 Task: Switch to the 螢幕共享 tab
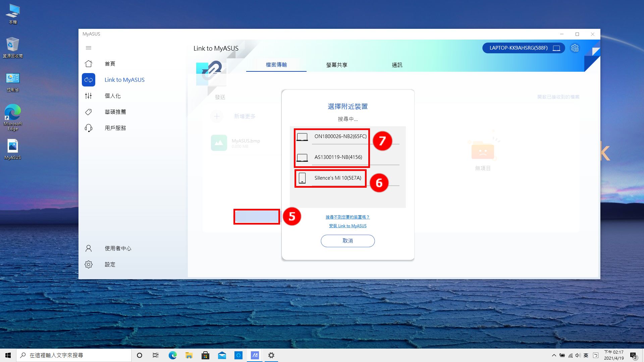tap(337, 65)
